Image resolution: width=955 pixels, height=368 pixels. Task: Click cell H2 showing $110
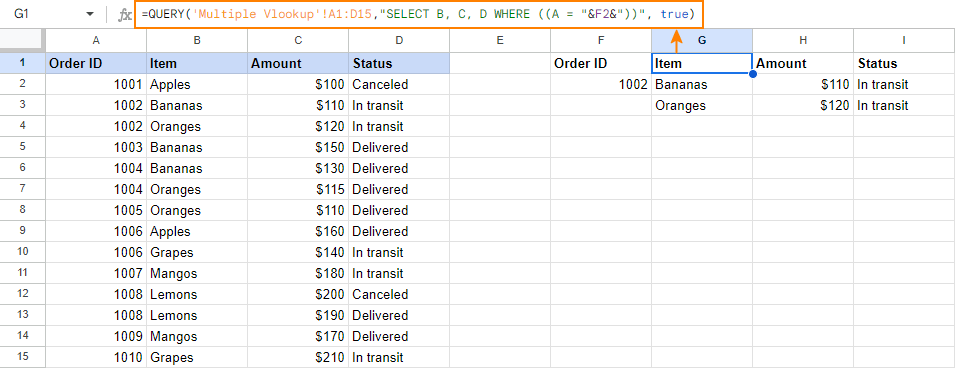(x=803, y=85)
